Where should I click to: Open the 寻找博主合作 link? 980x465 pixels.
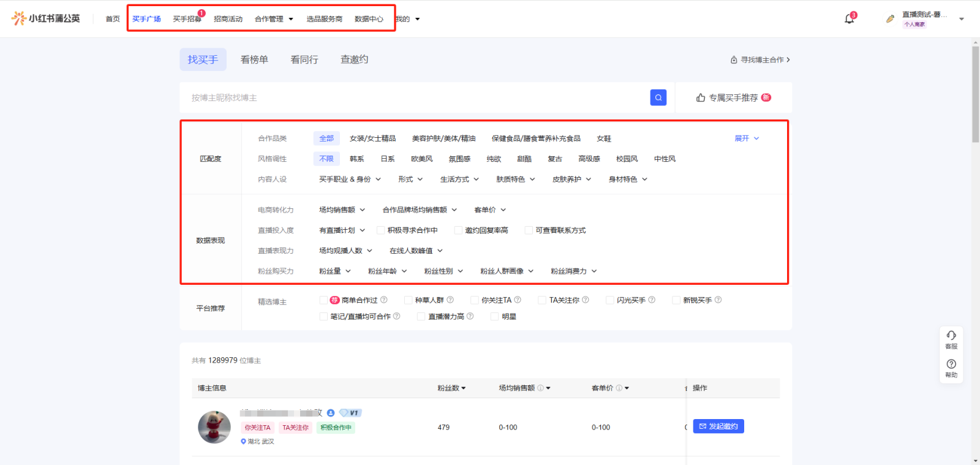[760, 60]
